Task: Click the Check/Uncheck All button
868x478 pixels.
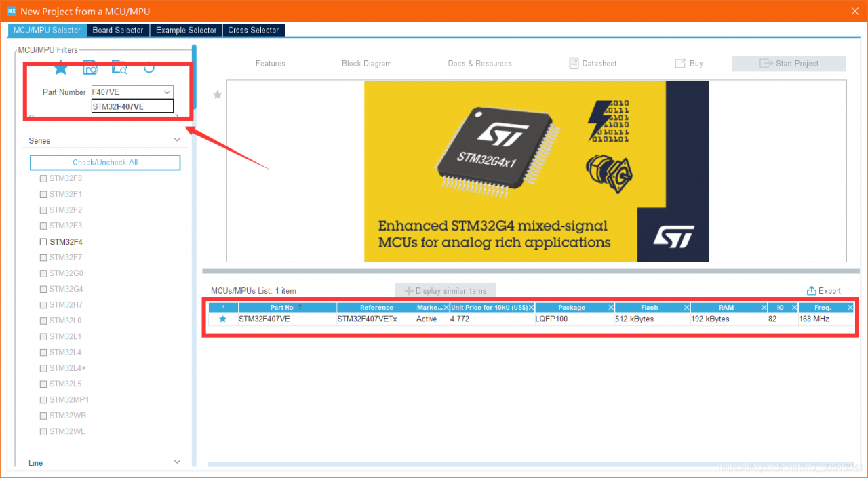Action: [x=105, y=163]
